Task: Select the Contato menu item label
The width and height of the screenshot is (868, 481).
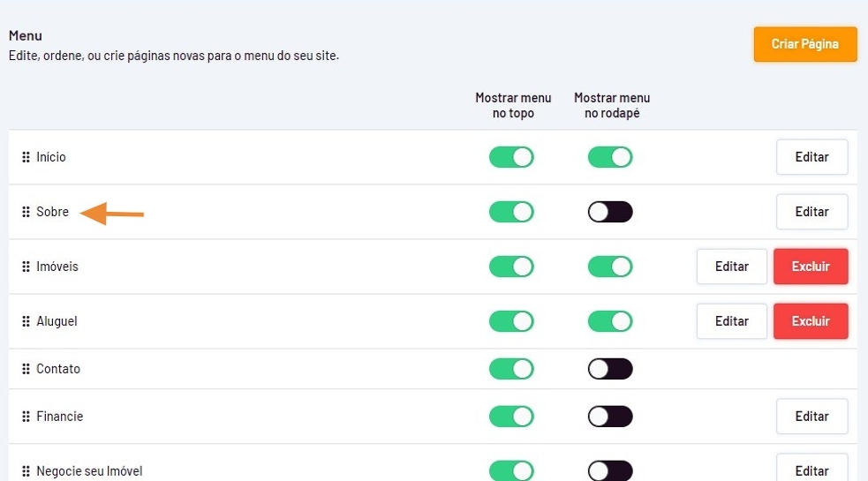Action: pyautogui.click(x=58, y=369)
